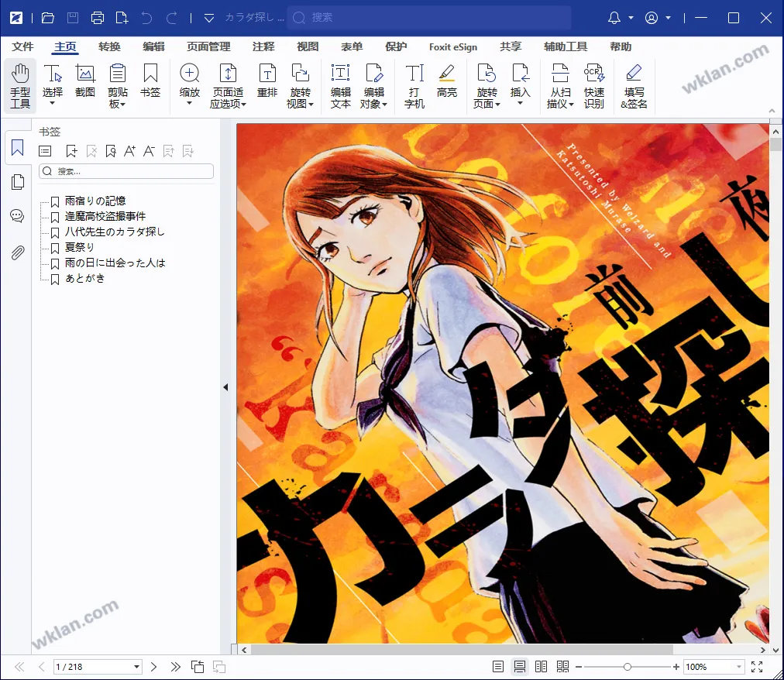This screenshot has height=680, width=784.
Task: Select the Edit Text (编辑文本) tool
Action: point(341,86)
